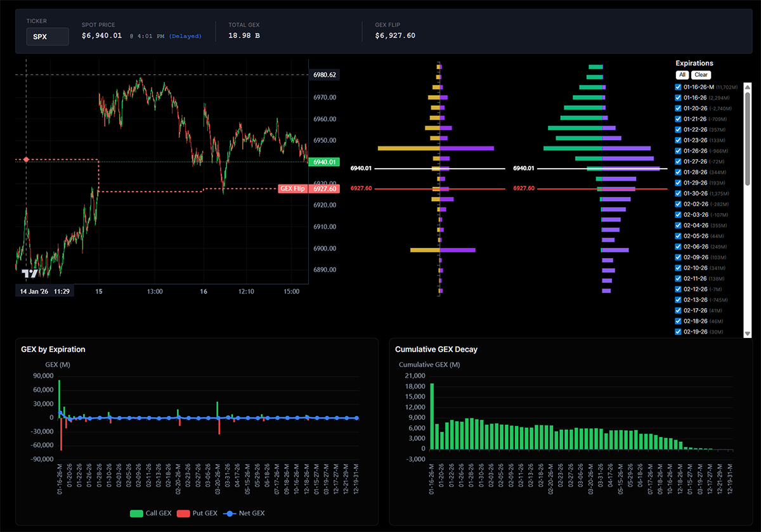Toggle the 01-28-26 expiration checkbox

click(x=678, y=172)
